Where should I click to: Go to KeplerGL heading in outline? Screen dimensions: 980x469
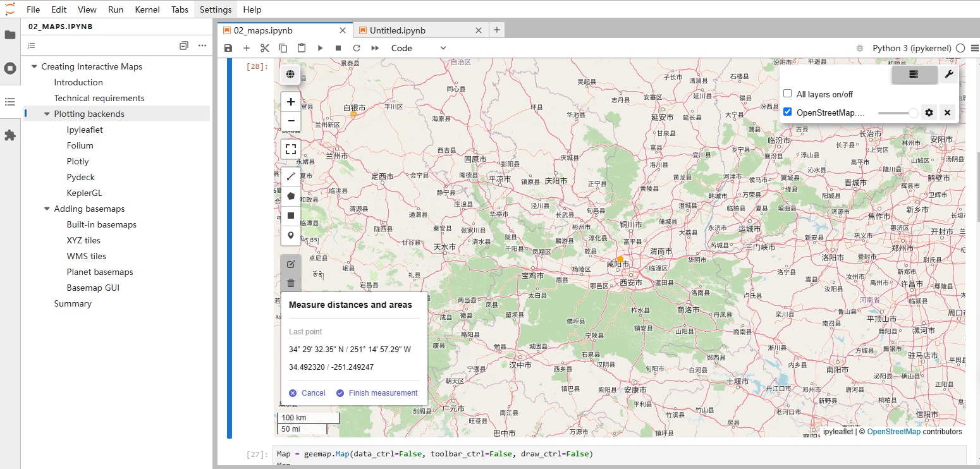[x=84, y=193]
